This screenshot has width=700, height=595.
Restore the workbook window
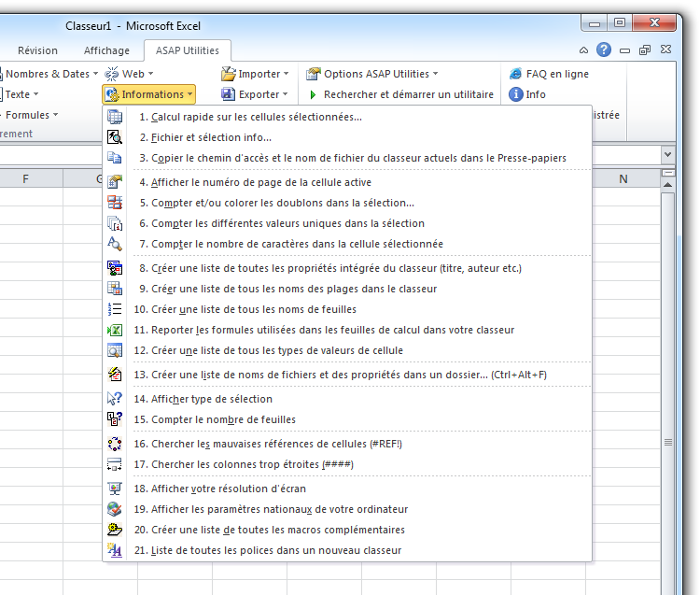(645, 50)
